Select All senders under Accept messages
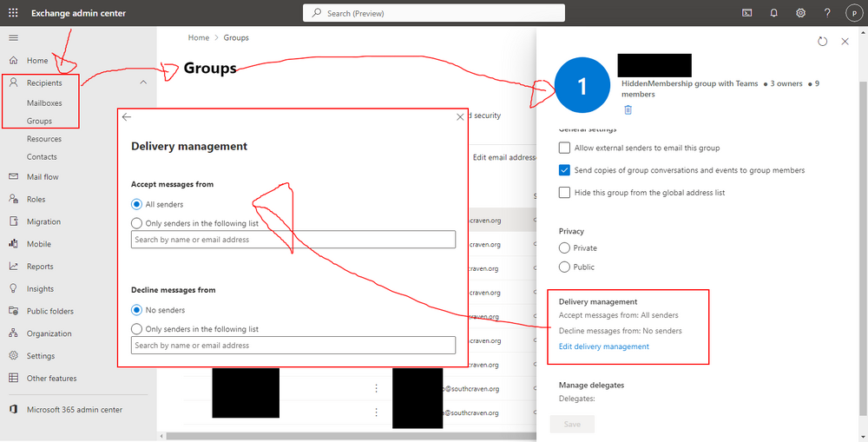Viewport: 868px width, 442px height. (x=137, y=204)
